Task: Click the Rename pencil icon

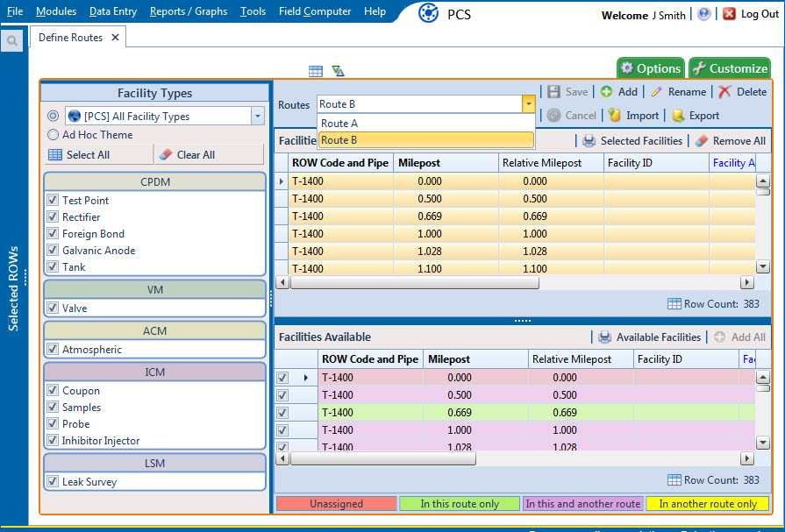Action: click(656, 92)
